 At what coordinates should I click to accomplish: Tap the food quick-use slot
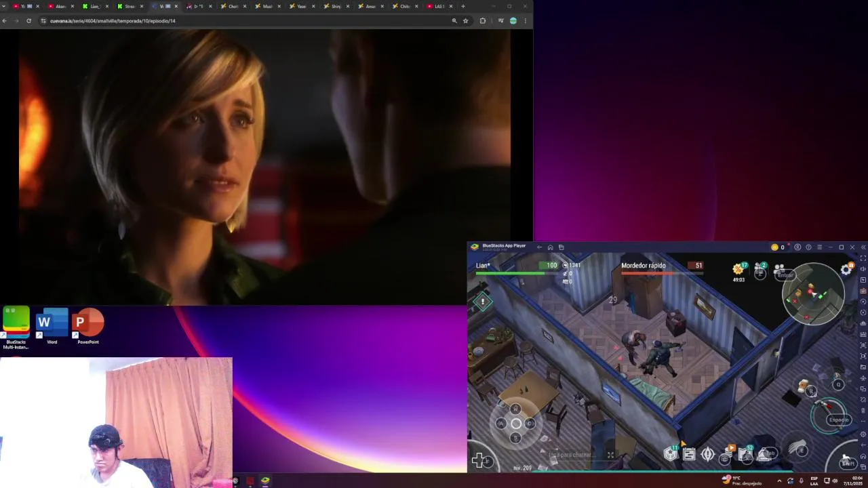pyautogui.click(x=806, y=388)
